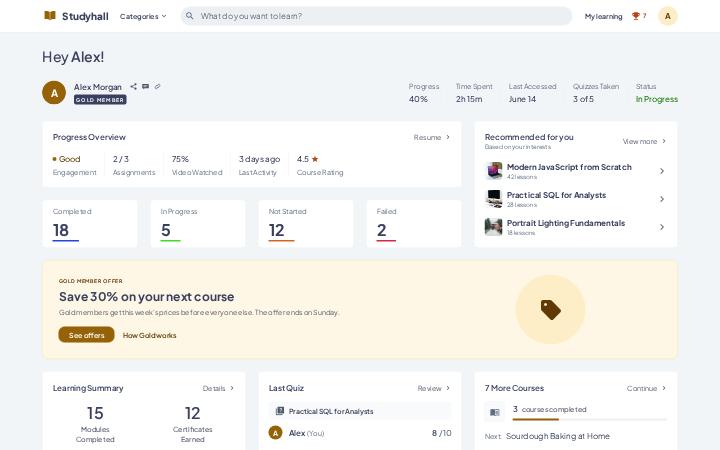Focus the What do you want to learn search field

coord(377,16)
